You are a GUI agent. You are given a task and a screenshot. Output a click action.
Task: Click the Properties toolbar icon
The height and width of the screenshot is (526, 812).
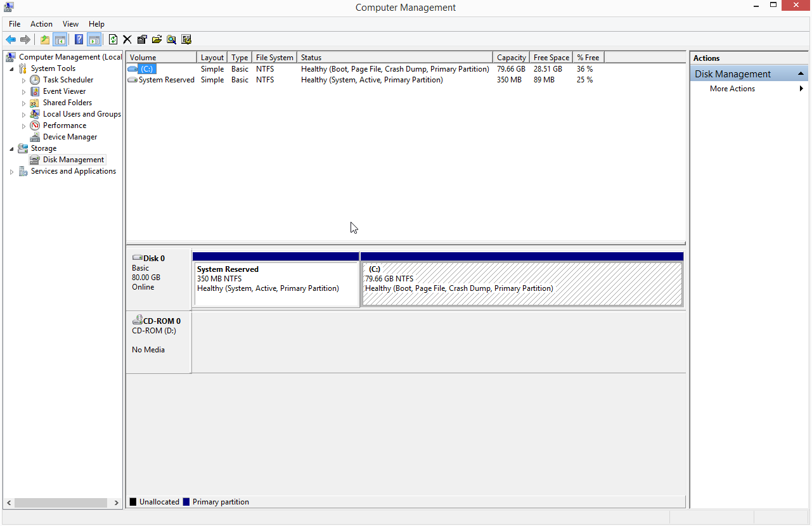142,40
